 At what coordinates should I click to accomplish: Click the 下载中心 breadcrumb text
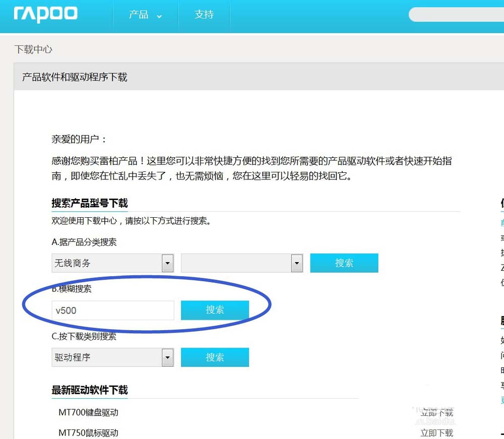(33, 49)
